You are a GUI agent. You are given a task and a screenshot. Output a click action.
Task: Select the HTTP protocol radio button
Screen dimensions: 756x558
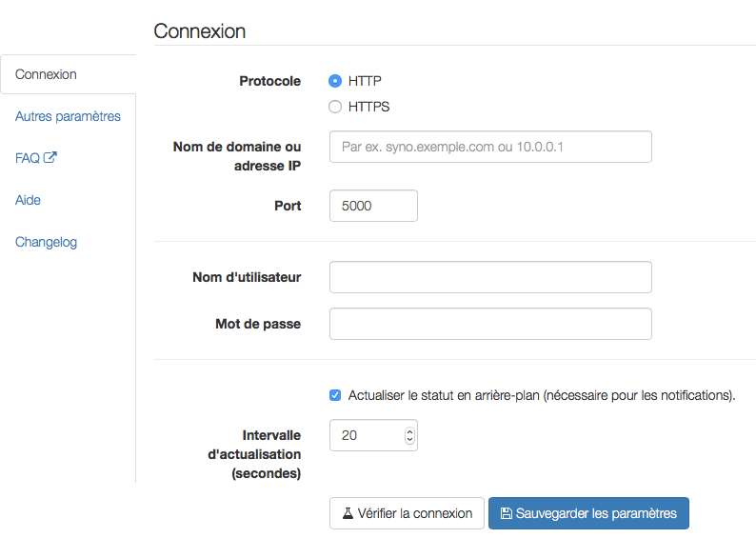(335, 81)
